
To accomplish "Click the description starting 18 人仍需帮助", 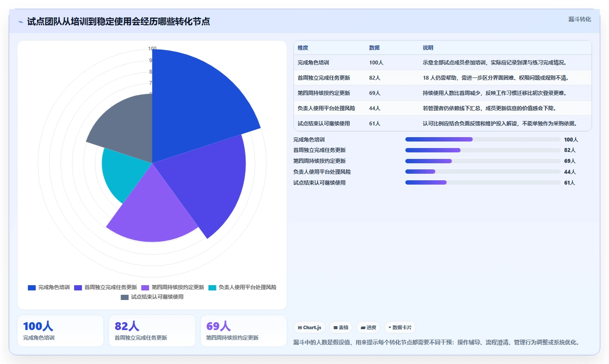I will click(x=496, y=78).
